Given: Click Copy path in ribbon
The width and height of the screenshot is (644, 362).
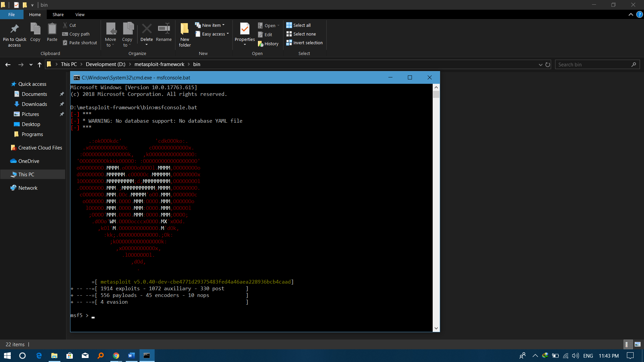Looking at the screenshot, I should tap(76, 34).
